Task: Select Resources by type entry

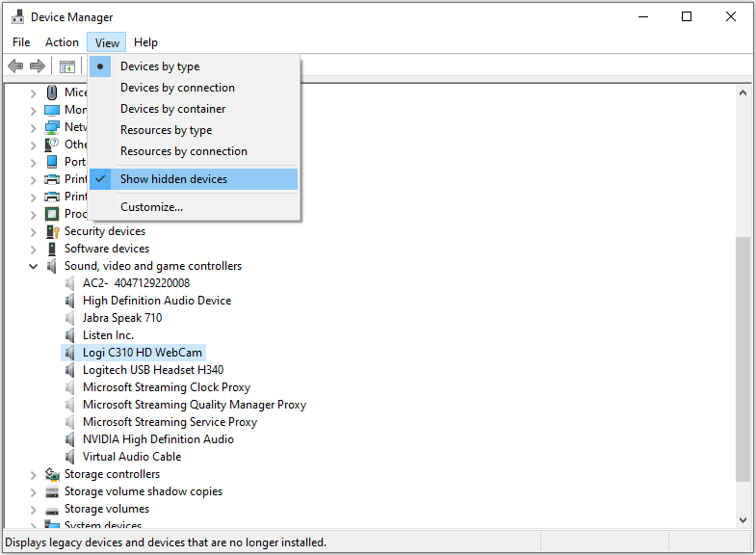Action: 166,130
